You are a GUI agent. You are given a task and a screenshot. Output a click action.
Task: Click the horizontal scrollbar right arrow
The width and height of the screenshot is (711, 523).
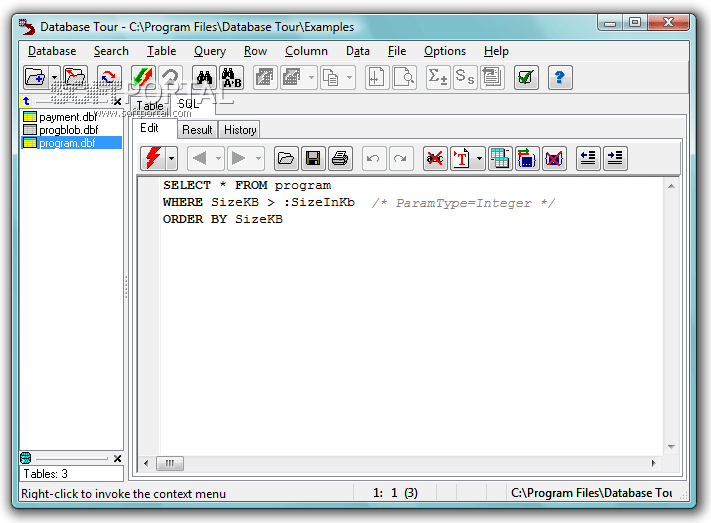point(653,463)
